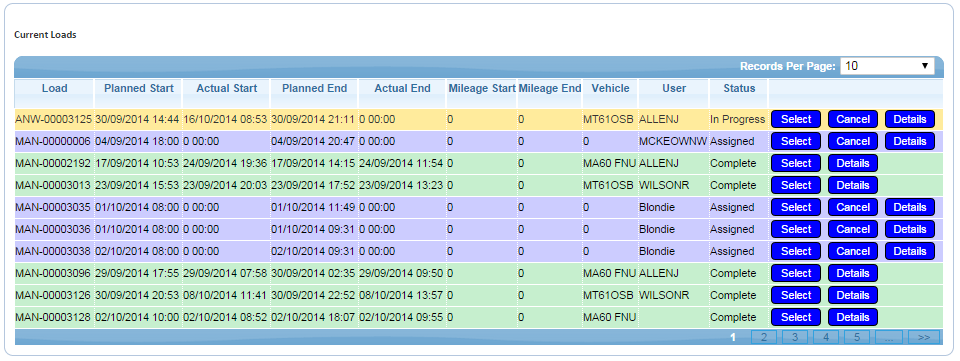Click load ID ANW-00003125
Viewport: 960px width, 361px height.
pos(53,119)
